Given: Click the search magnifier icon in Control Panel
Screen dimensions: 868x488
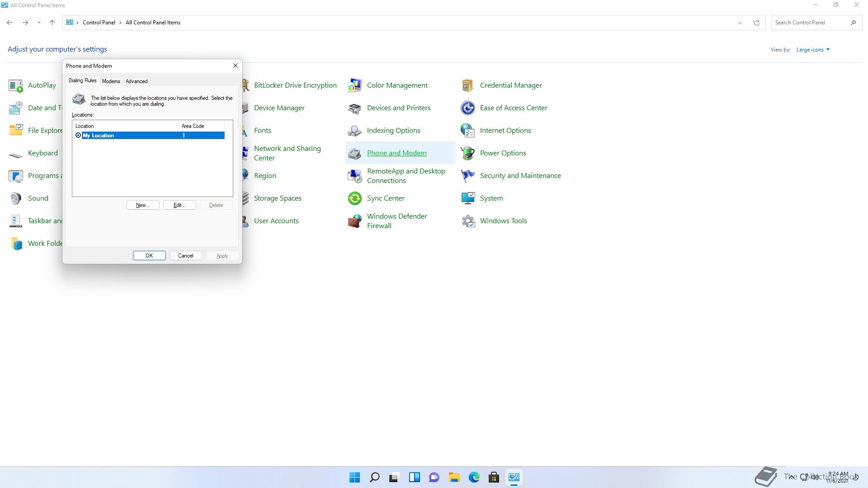Looking at the screenshot, I should point(853,23).
